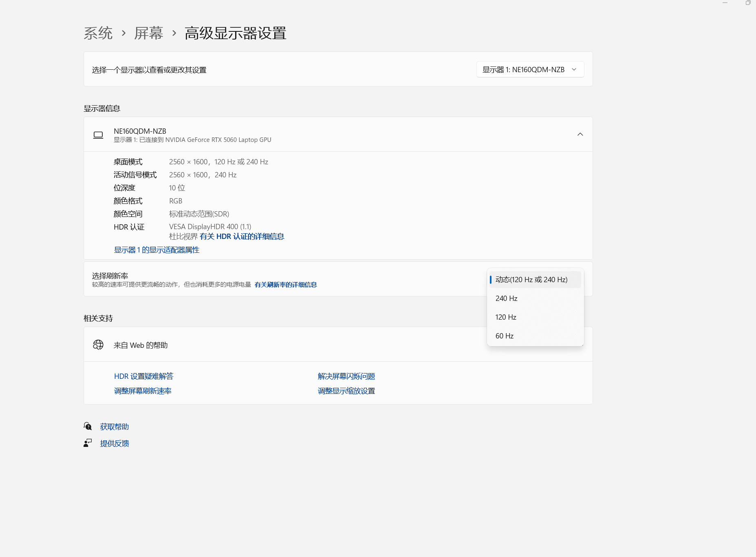
Task: Open 有关 HDR 认证的详细信息 link
Action: pyautogui.click(x=242, y=237)
